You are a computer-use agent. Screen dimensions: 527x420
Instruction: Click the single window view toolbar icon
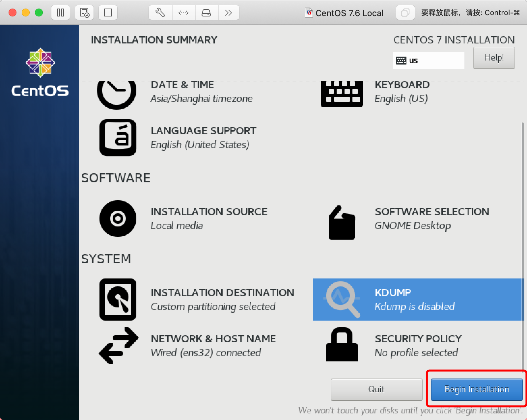click(x=108, y=13)
